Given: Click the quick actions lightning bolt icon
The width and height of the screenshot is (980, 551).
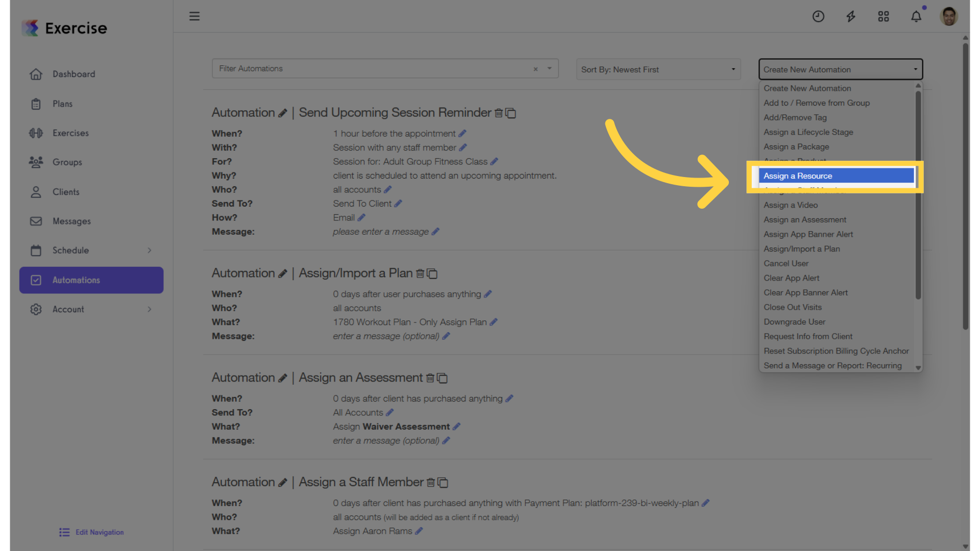Looking at the screenshot, I should 851,16.
